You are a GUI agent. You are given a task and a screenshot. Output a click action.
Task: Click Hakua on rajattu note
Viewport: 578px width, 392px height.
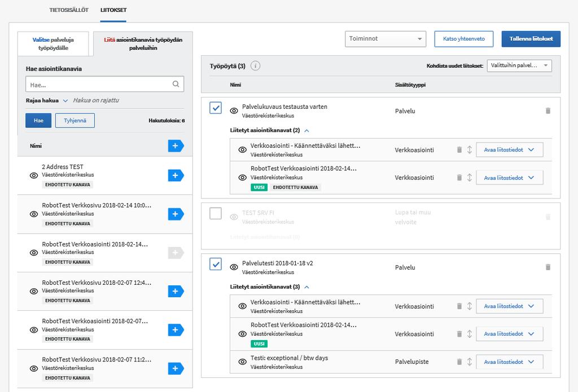[96, 100]
